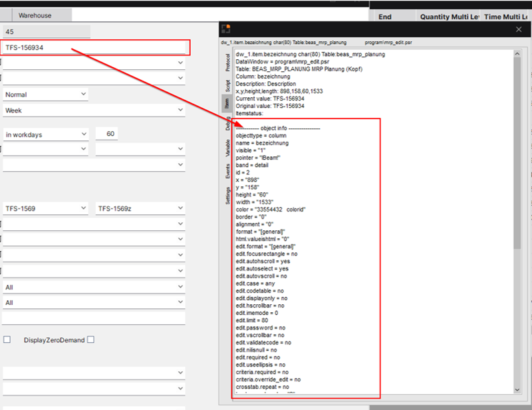Image resolution: width=532 pixels, height=410 pixels.
Task: Click the 'objecttype = column' line
Action: click(261, 136)
